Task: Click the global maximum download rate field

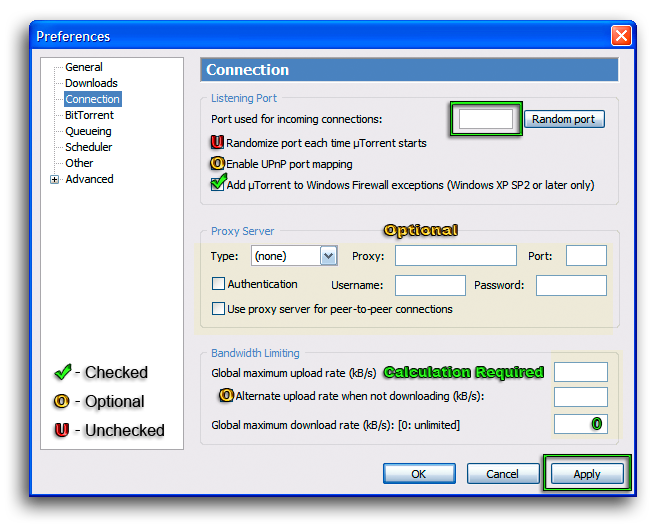Action: 581,424
